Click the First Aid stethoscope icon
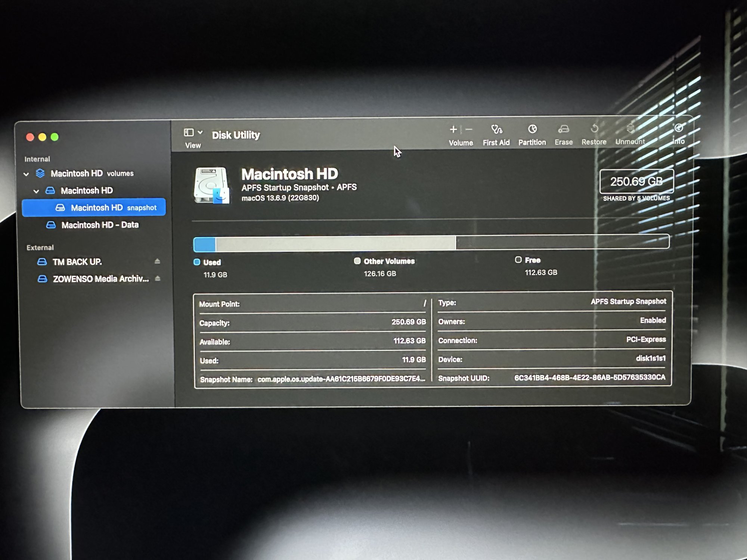Image resolution: width=747 pixels, height=560 pixels. tap(496, 130)
